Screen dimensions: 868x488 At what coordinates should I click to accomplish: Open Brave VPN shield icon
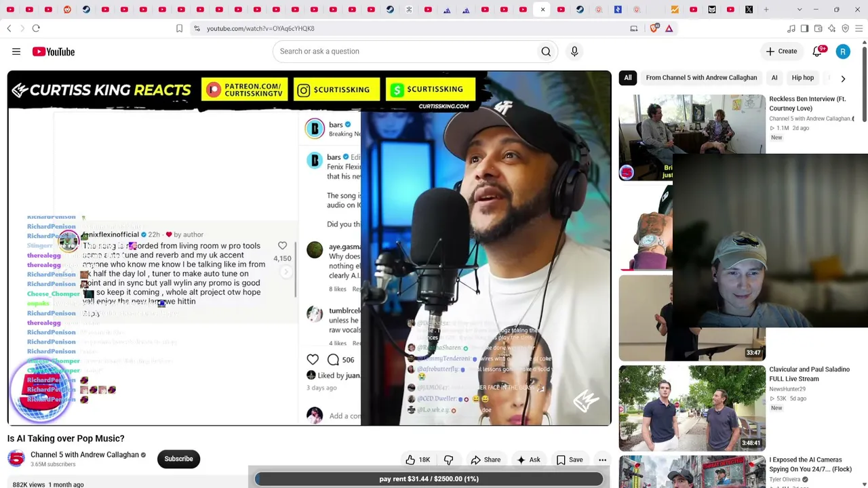click(x=845, y=28)
